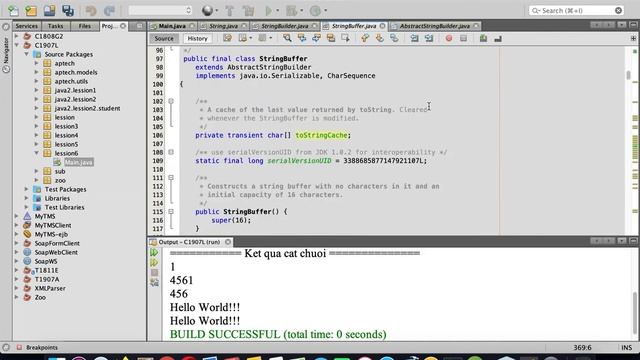The height and width of the screenshot is (360, 640).
Task: Click the red Start Macro Recording icon
Action: pos(449,38)
